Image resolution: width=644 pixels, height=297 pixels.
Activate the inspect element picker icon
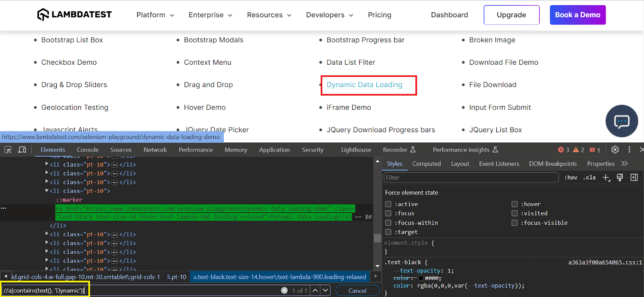pyautogui.click(x=8, y=150)
